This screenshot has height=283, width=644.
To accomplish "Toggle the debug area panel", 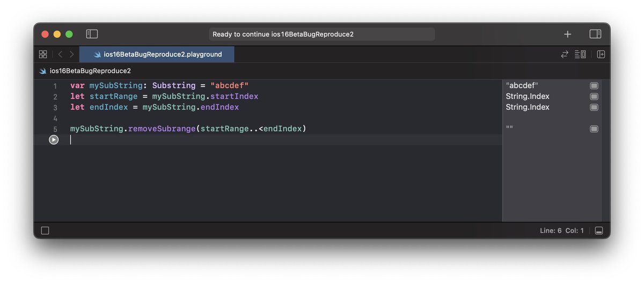I will click(599, 230).
